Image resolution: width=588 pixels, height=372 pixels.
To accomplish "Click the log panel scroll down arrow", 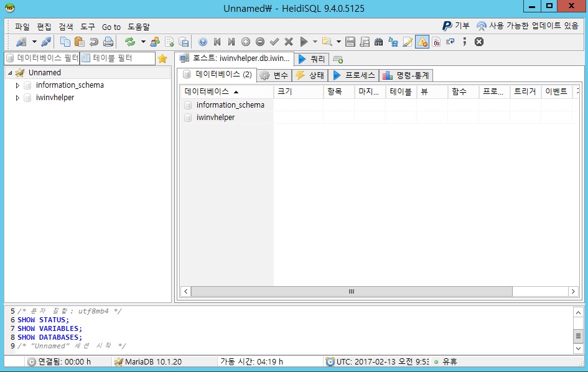I will point(578,348).
